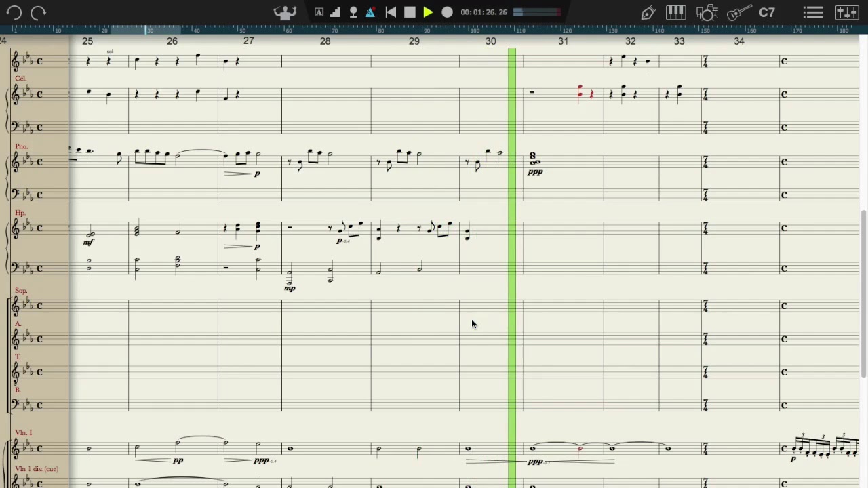Click the green playback cursor line

512,268
